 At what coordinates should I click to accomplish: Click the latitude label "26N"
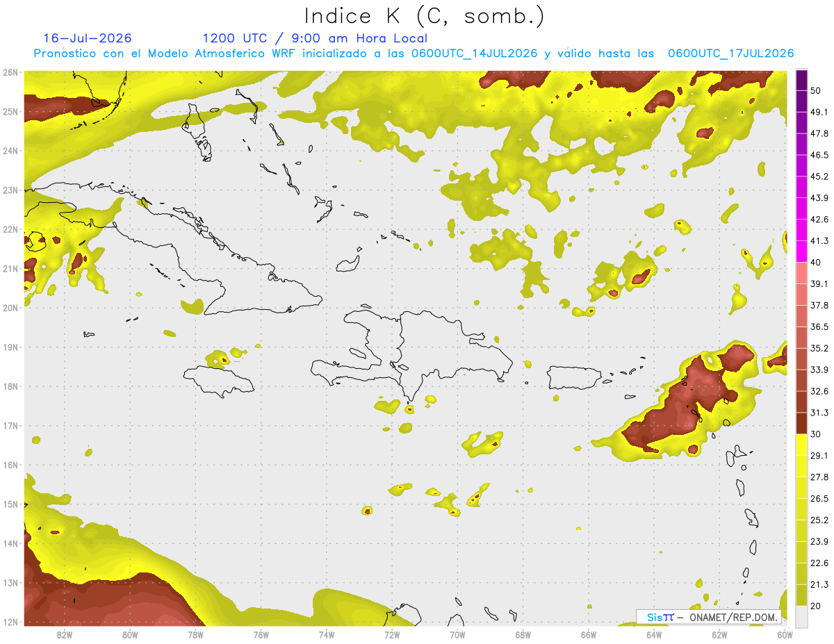(10, 72)
